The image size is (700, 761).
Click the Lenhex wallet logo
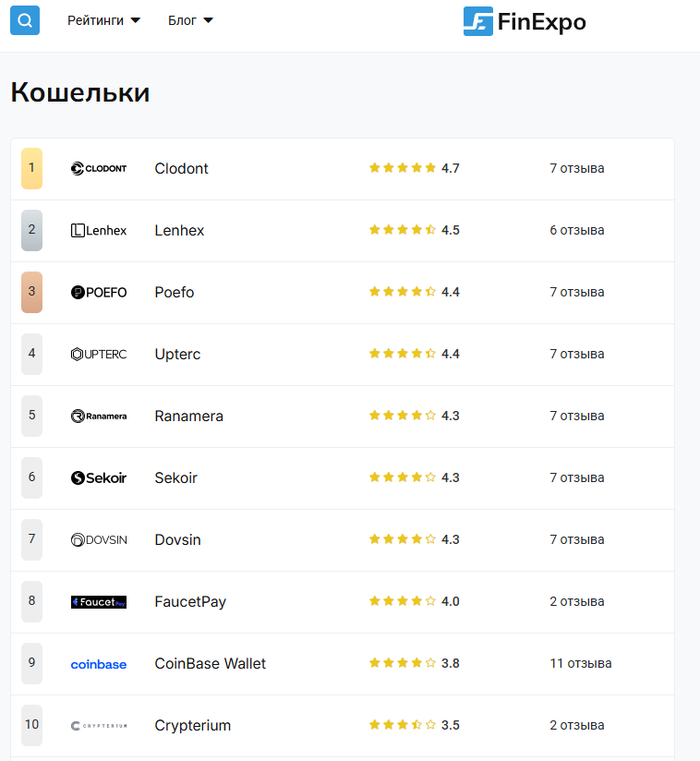tap(99, 230)
